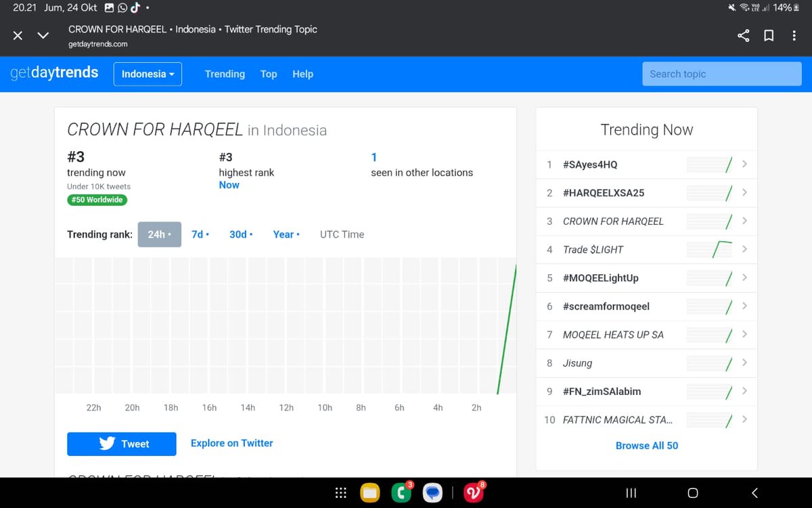The image size is (812, 508).
Task: Open trending topic Trade $LIGHT
Action: 593,250
